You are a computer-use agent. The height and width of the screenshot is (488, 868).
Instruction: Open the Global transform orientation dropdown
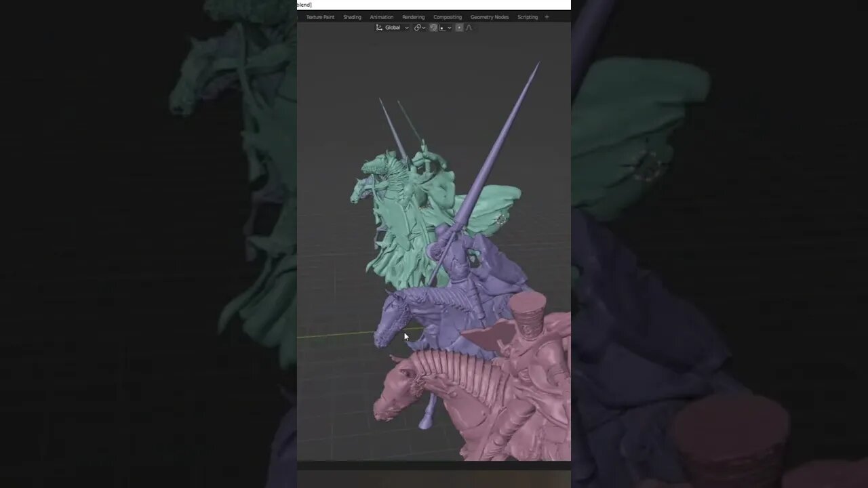point(393,28)
